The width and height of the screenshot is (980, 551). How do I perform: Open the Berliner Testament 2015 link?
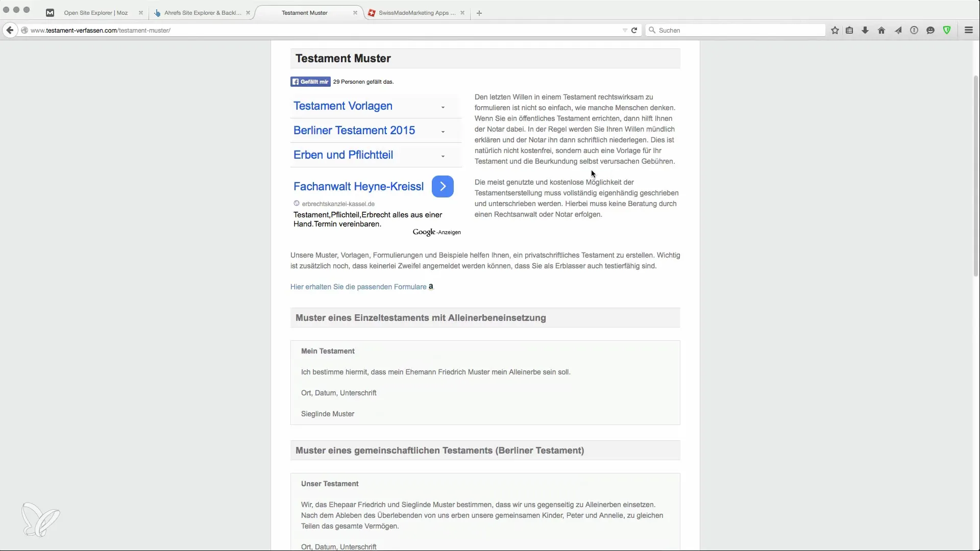[x=354, y=131]
